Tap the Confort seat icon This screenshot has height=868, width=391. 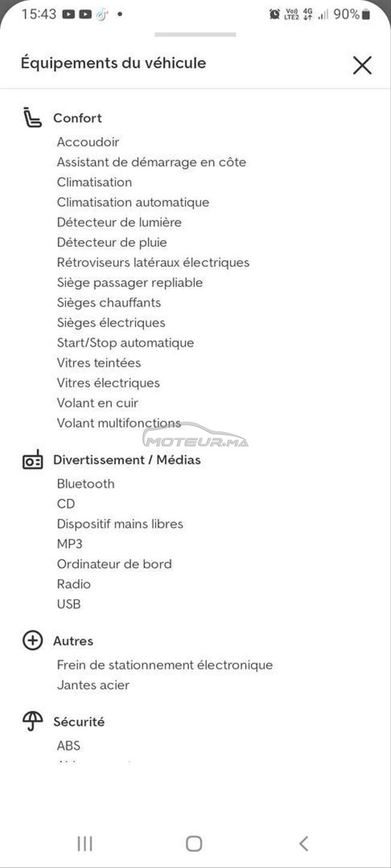tap(32, 117)
